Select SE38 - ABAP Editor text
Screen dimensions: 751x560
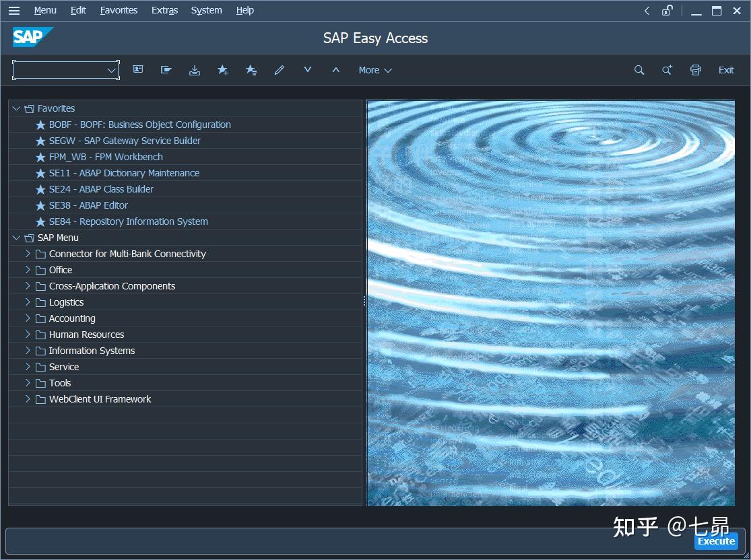pyautogui.click(x=88, y=205)
